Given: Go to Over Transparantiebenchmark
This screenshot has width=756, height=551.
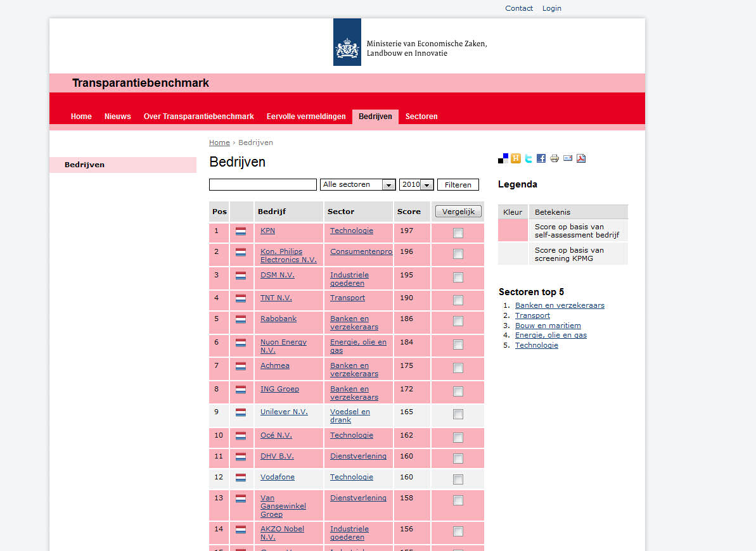Looking at the screenshot, I should tap(198, 117).
